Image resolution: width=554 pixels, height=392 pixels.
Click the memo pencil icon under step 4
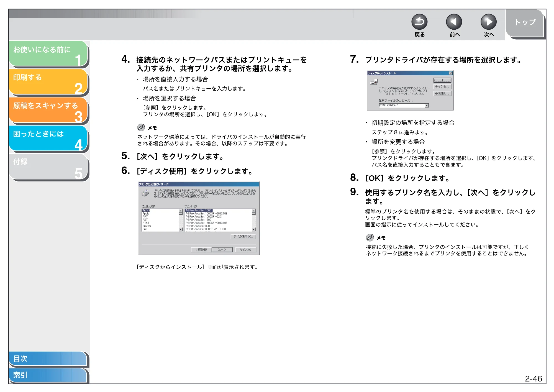[141, 127]
